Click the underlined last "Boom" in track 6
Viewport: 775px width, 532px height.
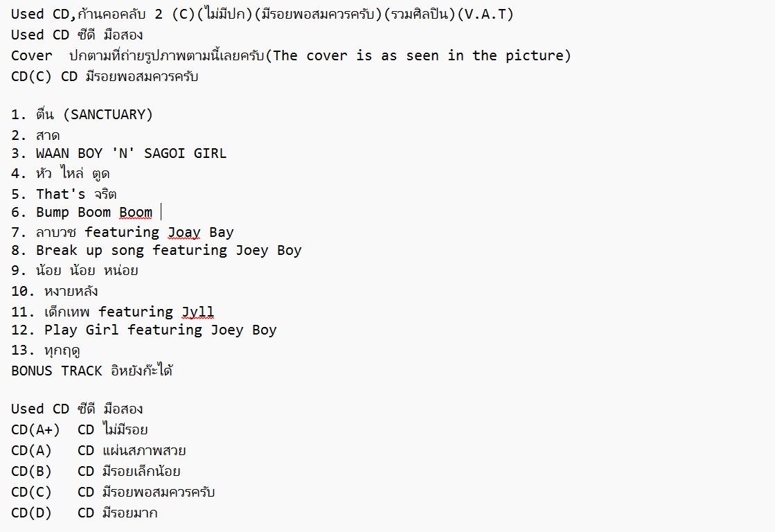pyautogui.click(x=136, y=212)
